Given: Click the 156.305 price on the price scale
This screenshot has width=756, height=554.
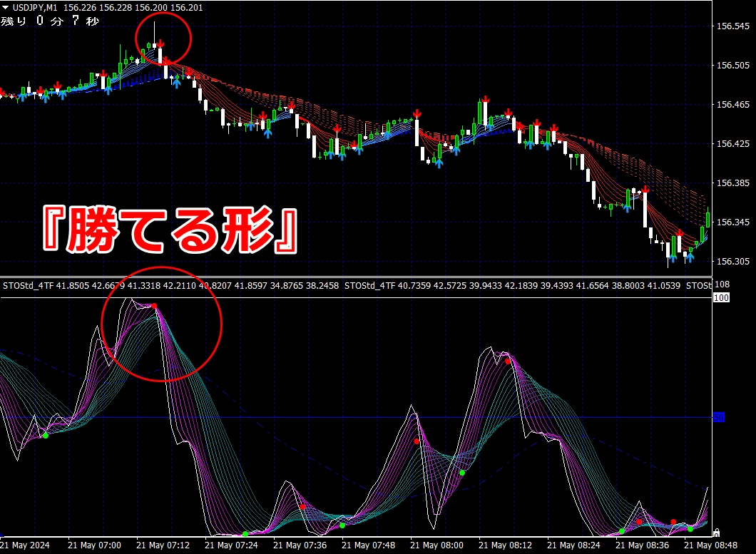Looking at the screenshot, I should [x=732, y=262].
